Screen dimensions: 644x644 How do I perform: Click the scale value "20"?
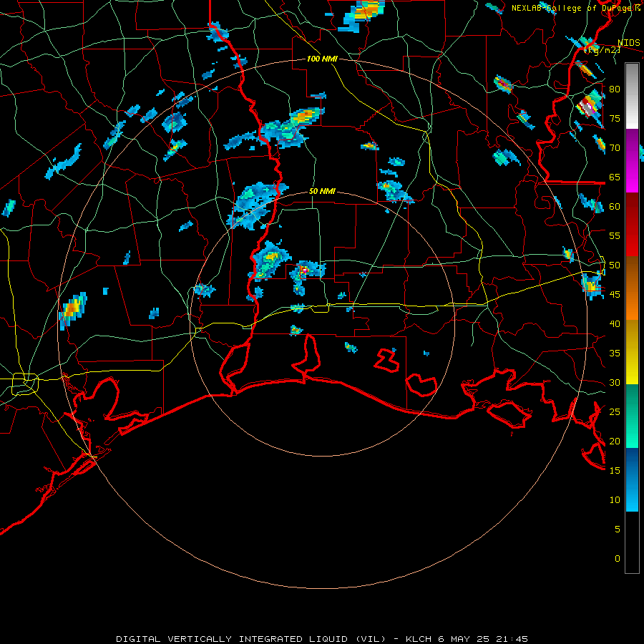[x=615, y=441]
